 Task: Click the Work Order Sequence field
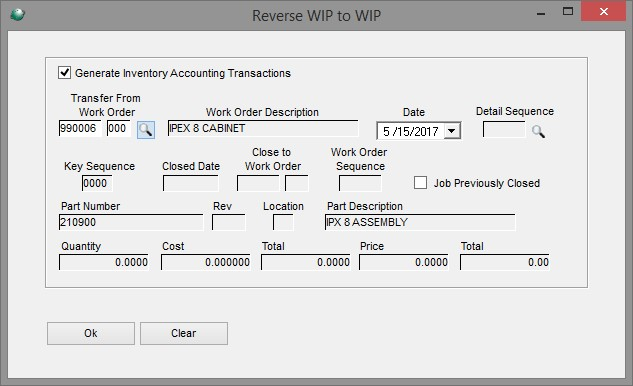tap(360, 183)
